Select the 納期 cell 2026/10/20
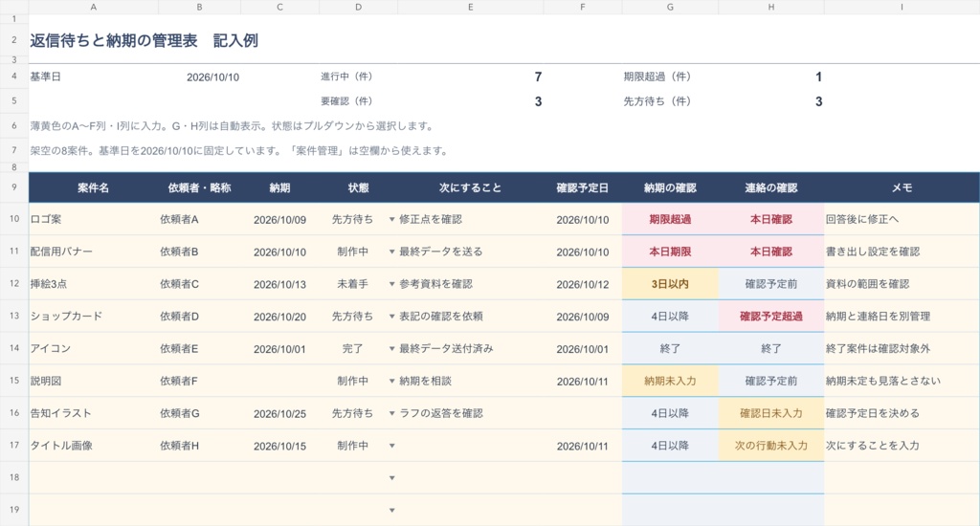The width and height of the screenshot is (980, 526). click(x=279, y=317)
